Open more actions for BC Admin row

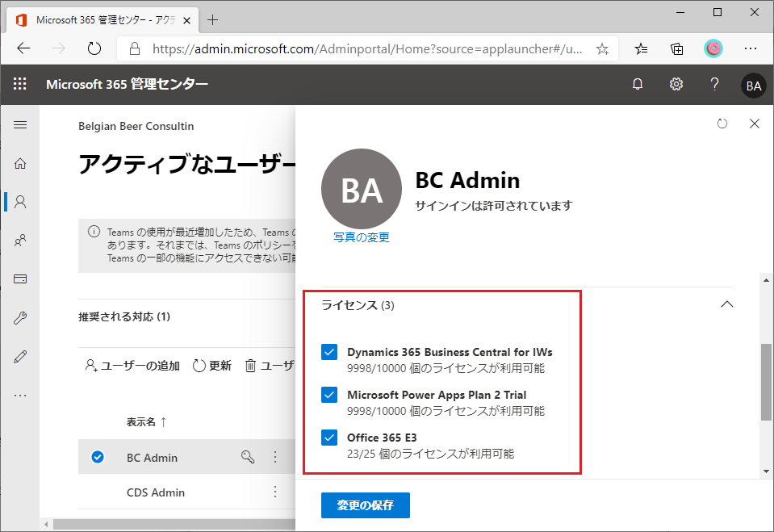click(275, 457)
